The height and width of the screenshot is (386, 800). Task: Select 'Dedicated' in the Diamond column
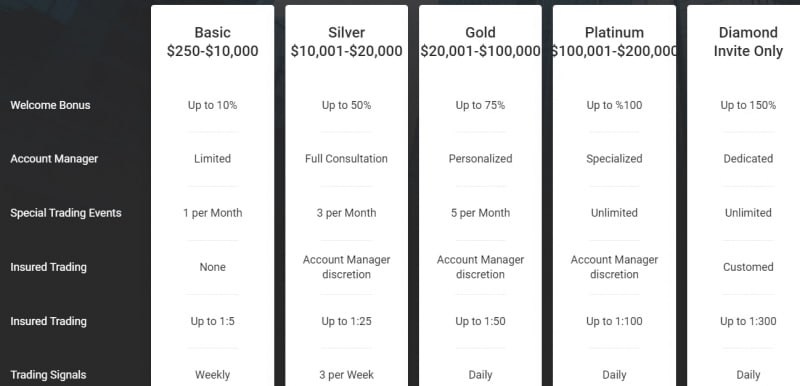[x=748, y=159]
